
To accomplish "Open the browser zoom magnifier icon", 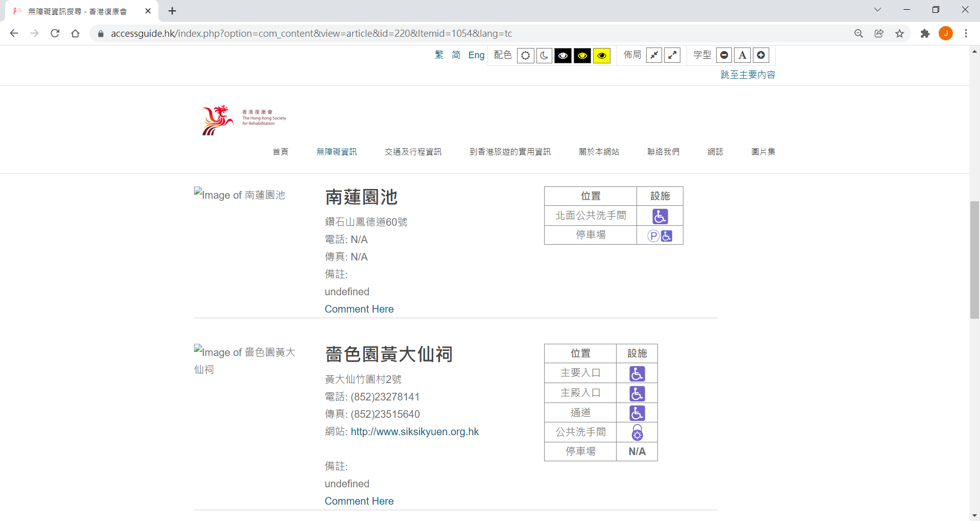I will tap(859, 33).
